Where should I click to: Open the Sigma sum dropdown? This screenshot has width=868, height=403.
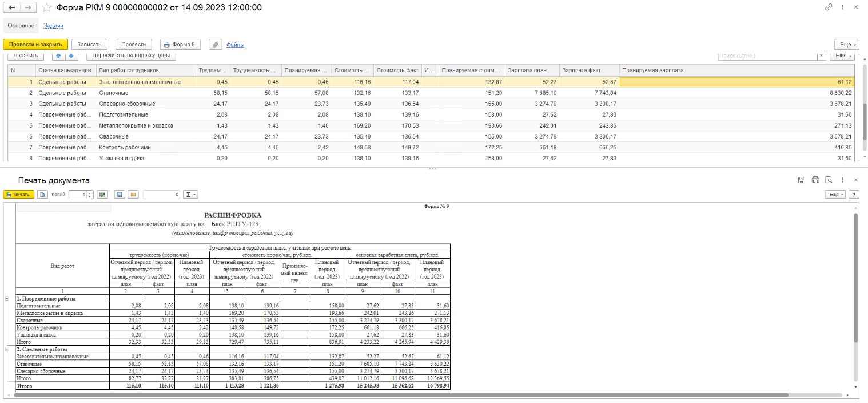click(191, 195)
